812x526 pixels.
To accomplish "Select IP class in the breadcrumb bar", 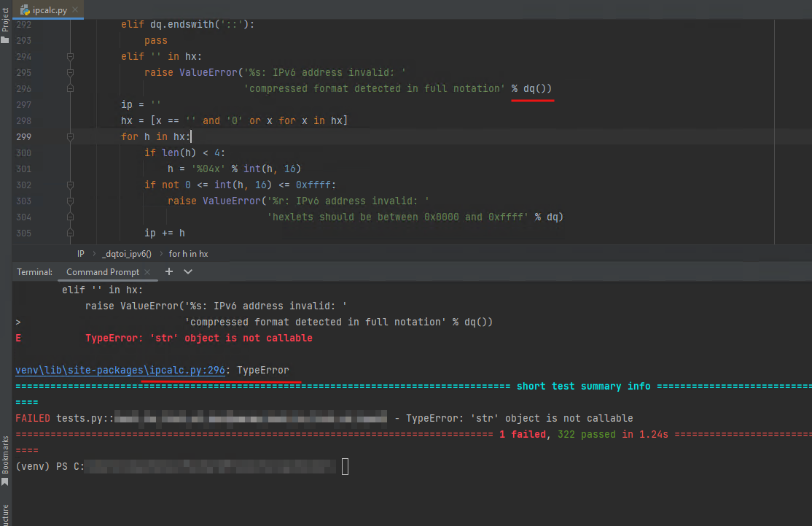I will click(81, 254).
